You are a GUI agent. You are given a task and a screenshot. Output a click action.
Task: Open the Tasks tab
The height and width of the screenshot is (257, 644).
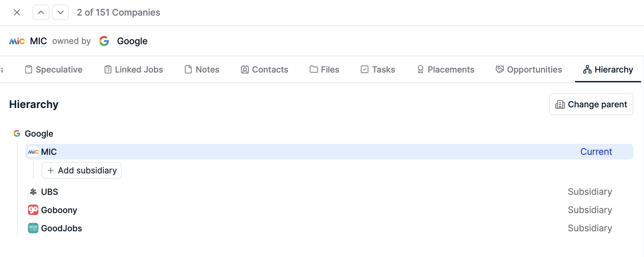pos(378,69)
